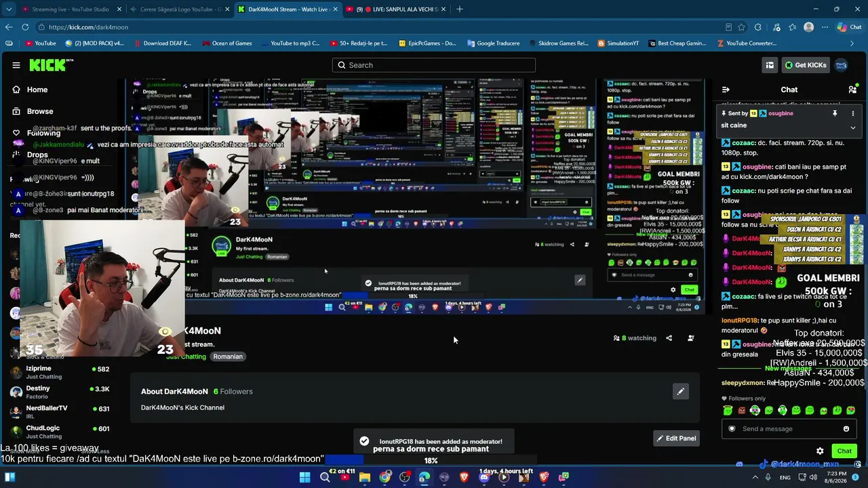Image resolution: width=868 pixels, height=488 pixels.
Task: Show hidden system tray icons
Action: [754, 477]
